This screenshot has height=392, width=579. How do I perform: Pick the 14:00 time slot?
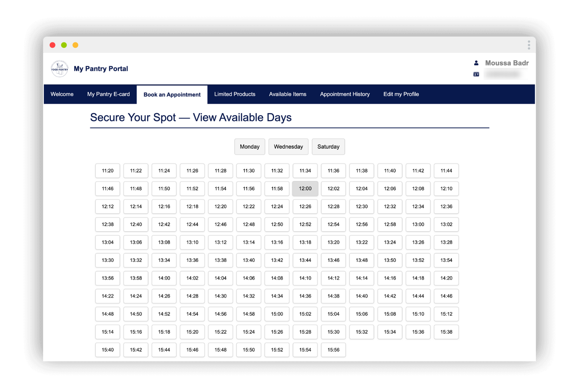click(164, 278)
